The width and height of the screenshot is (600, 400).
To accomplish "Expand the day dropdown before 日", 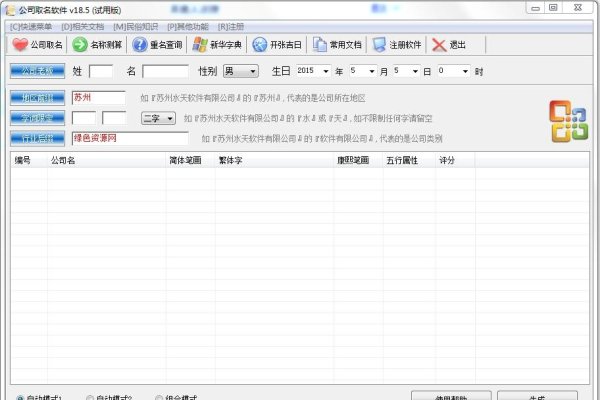I will [x=415, y=71].
